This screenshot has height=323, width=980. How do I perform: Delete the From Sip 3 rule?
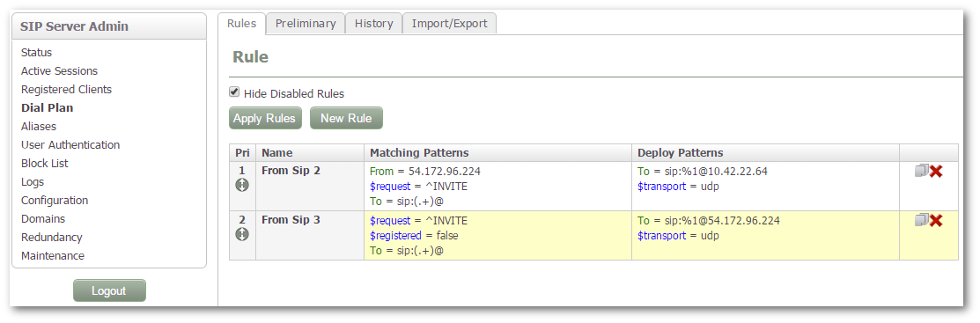936,220
